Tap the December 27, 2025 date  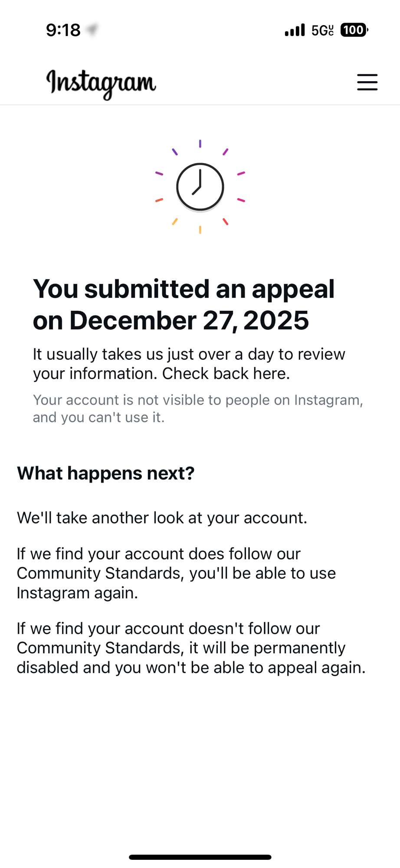click(x=189, y=321)
